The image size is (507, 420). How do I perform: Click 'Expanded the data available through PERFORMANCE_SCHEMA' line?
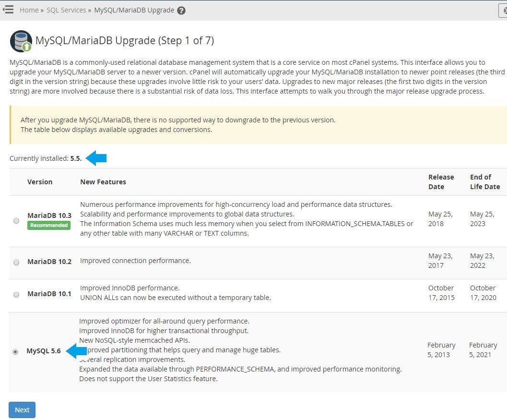240,369
